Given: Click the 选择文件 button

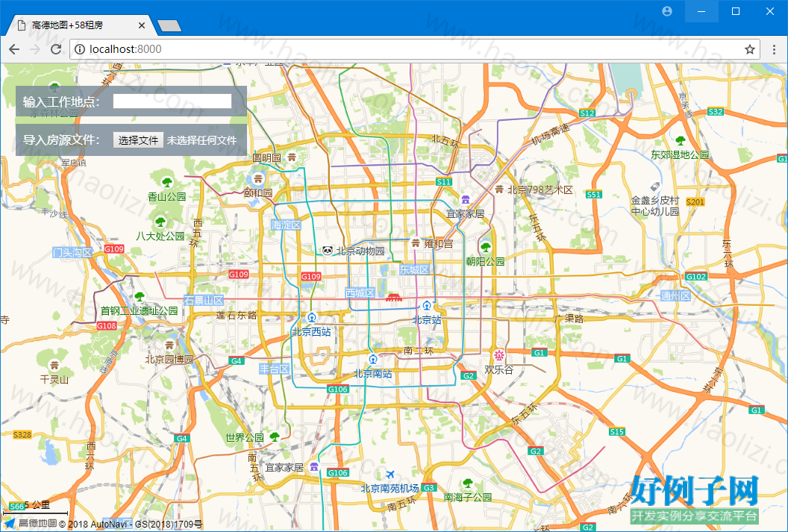Looking at the screenshot, I should [138, 140].
